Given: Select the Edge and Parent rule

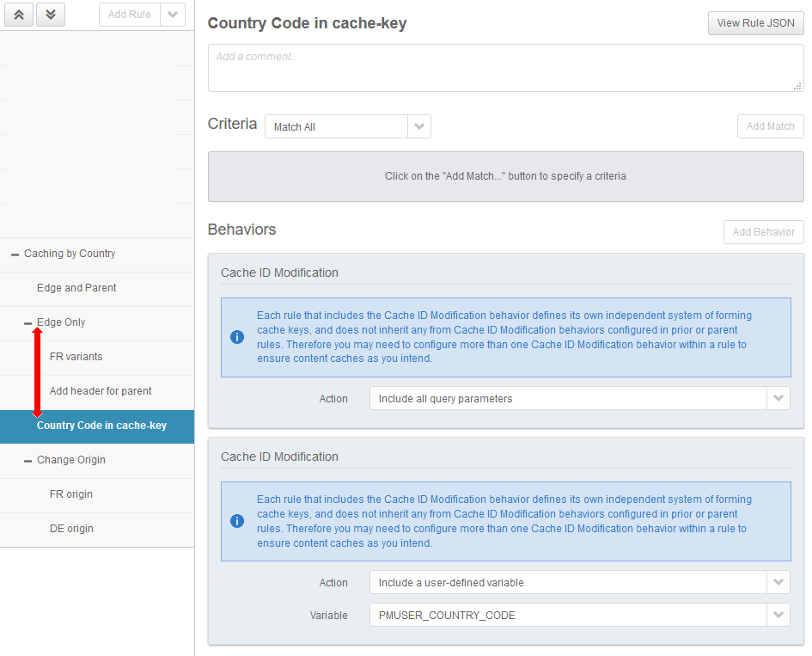Looking at the screenshot, I should (76, 288).
